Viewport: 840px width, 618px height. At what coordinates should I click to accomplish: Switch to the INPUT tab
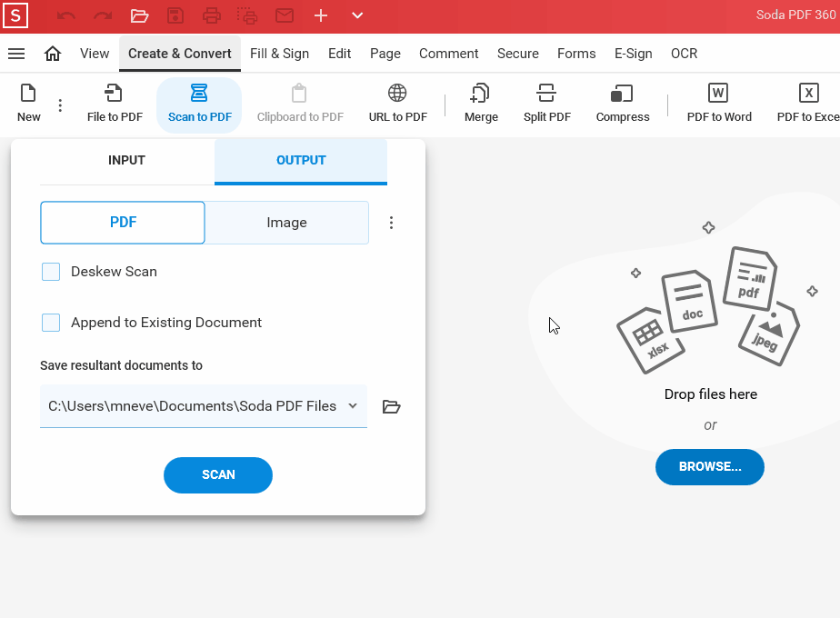click(127, 161)
